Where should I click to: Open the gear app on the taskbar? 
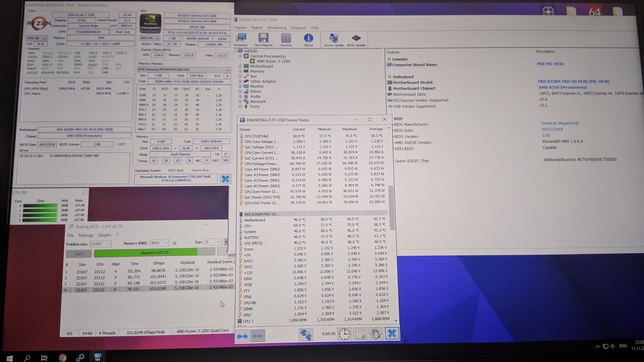80,358
